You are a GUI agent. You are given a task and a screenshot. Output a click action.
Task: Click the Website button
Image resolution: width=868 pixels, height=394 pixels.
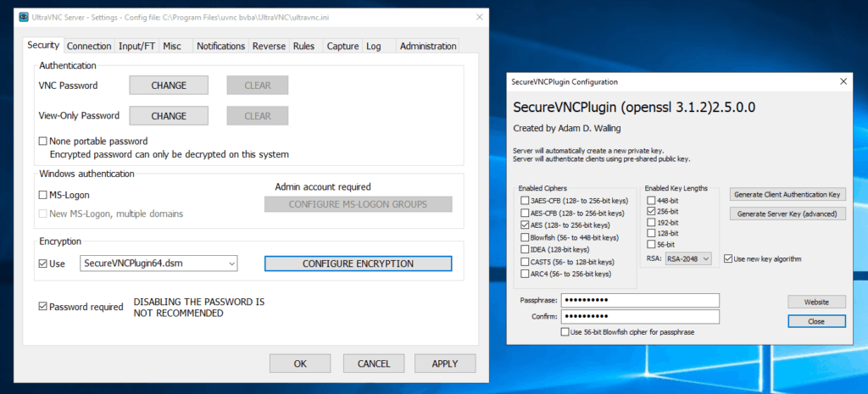point(816,302)
